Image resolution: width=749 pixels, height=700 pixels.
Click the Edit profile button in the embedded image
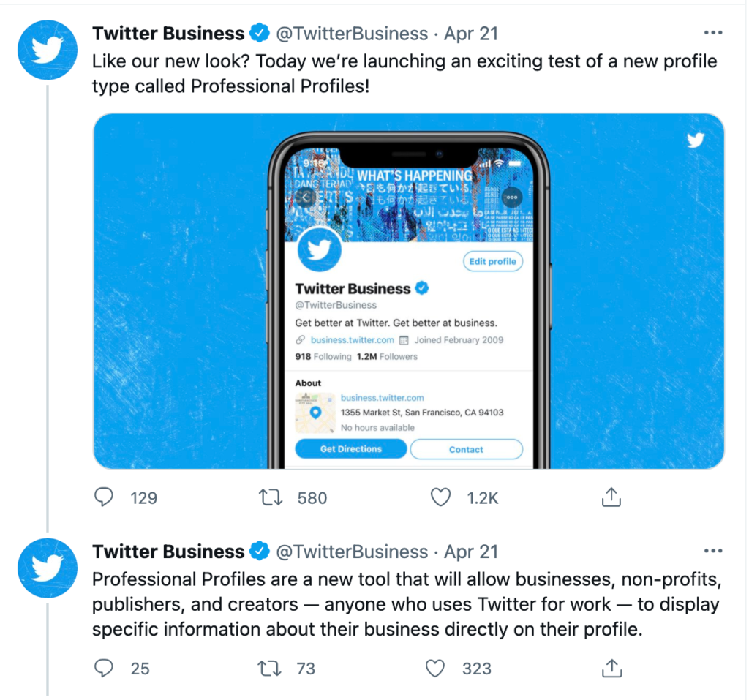point(493,261)
